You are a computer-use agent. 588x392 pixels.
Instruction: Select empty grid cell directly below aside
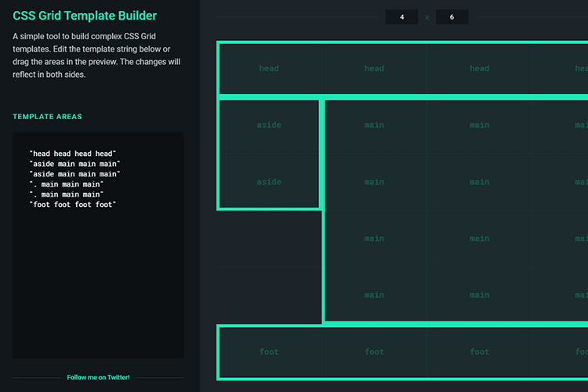pyautogui.click(x=269, y=238)
